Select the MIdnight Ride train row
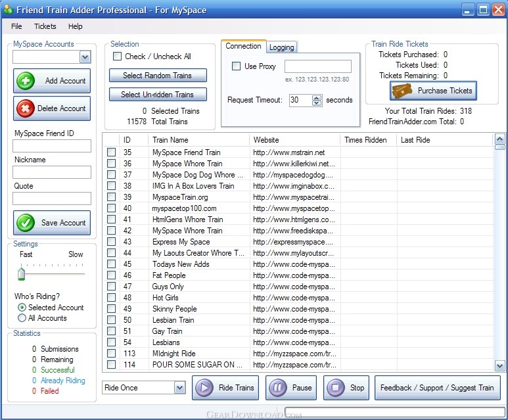The height and width of the screenshot is (420, 508). pos(298,353)
